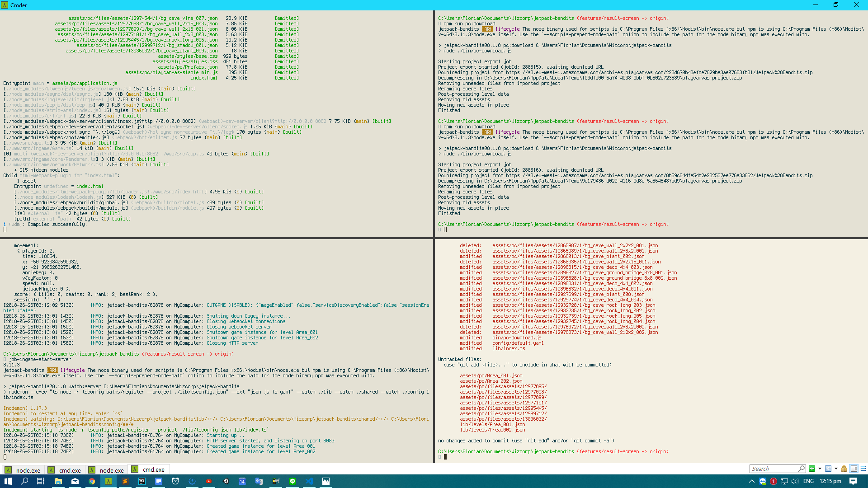Click the Cmder lambda icon in title bar
This screenshot has height=488, width=868.
click(x=4, y=5)
